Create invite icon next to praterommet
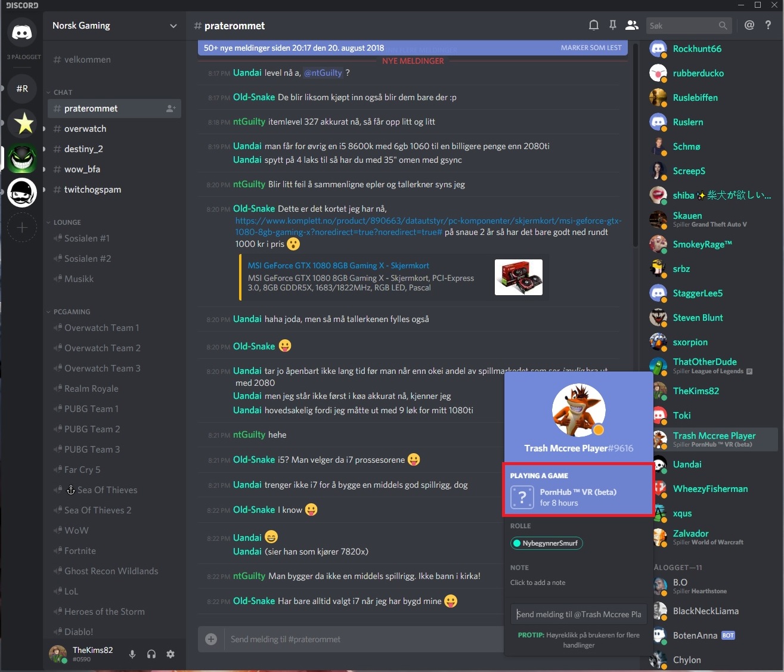The width and height of the screenshot is (784, 672). point(171,109)
